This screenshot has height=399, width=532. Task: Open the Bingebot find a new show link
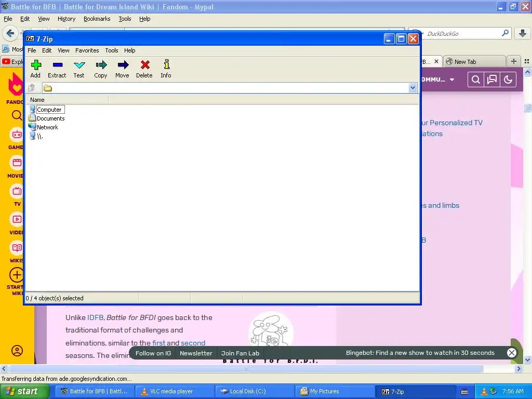[x=420, y=353]
